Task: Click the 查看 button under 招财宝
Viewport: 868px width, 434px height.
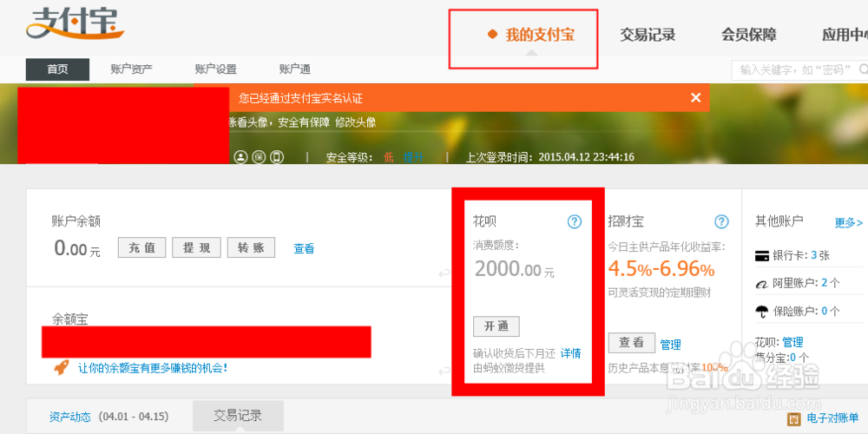Action: (x=632, y=343)
